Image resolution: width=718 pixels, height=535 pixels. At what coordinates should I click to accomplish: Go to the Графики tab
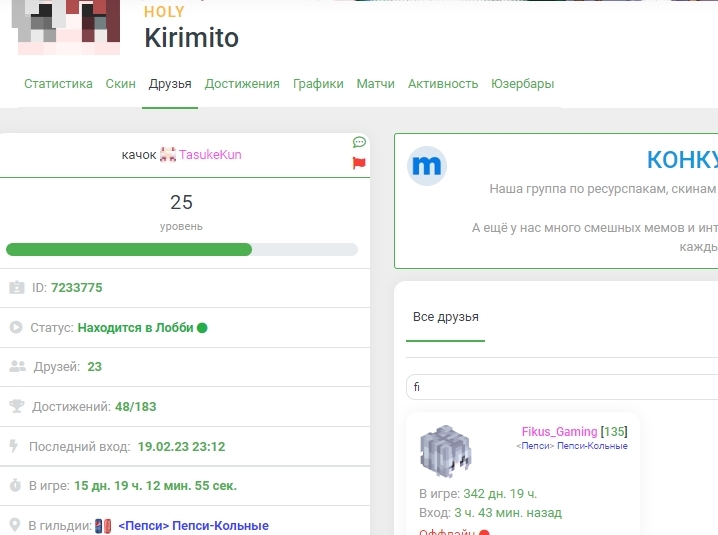[x=318, y=84]
